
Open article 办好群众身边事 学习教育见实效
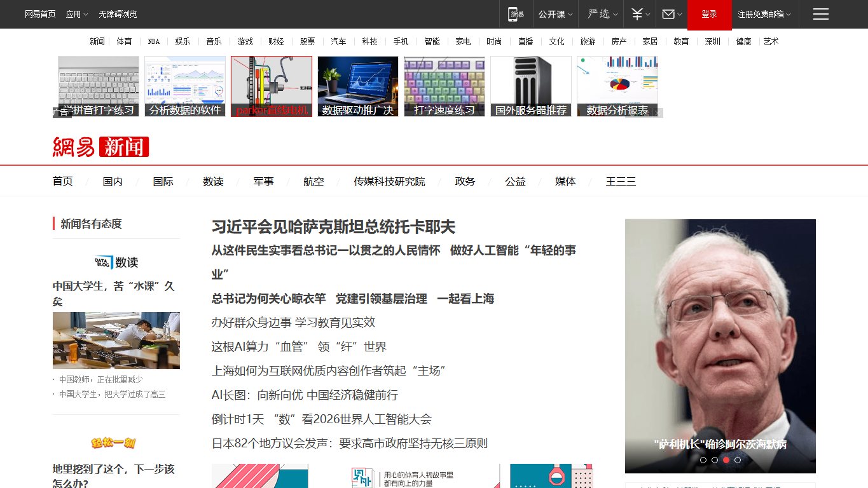[293, 323]
